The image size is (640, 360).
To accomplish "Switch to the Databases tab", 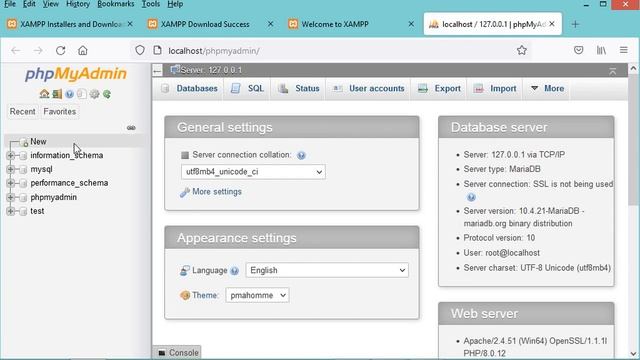I will click(x=189, y=89).
